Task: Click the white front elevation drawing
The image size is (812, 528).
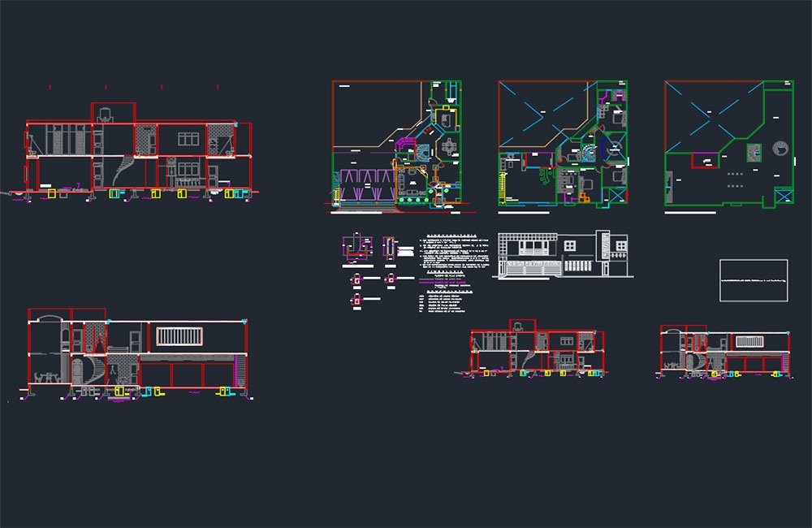Action: (563, 254)
